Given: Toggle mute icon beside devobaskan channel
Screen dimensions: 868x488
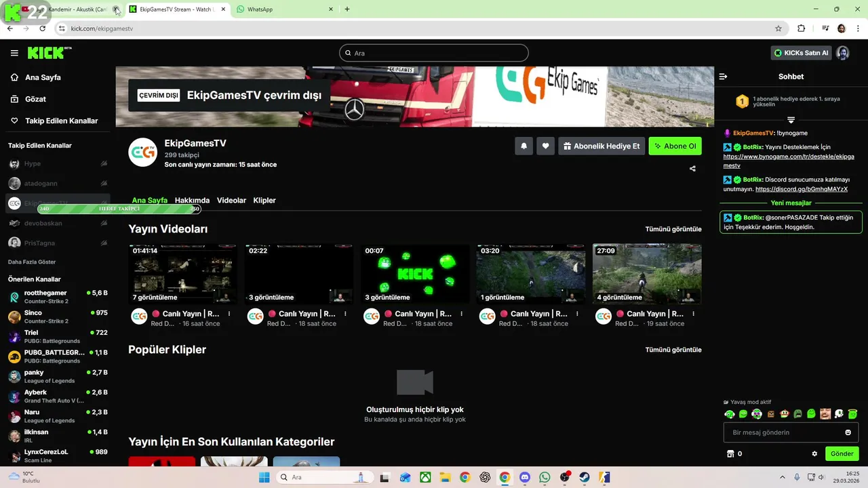Looking at the screenshot, I should point(104,223).
